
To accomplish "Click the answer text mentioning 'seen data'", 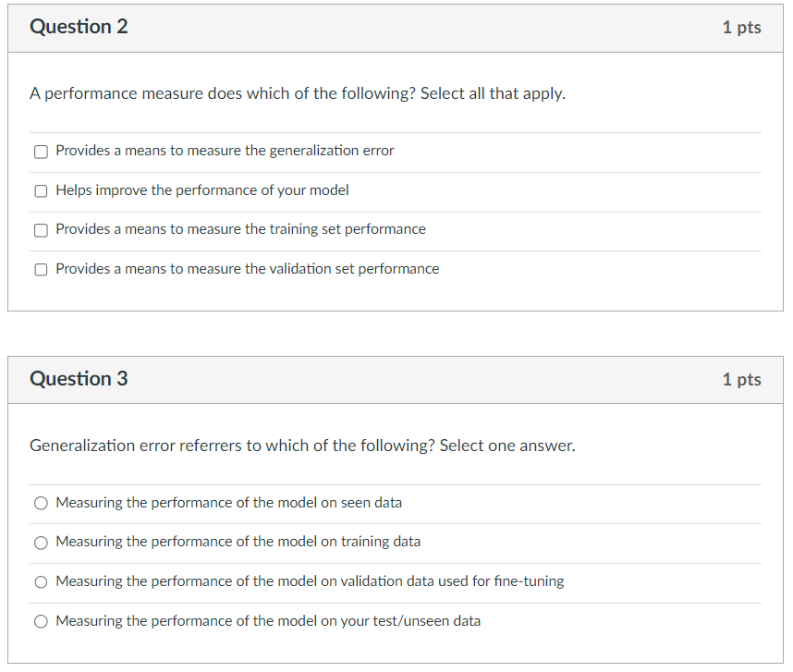I will [228, 503].
